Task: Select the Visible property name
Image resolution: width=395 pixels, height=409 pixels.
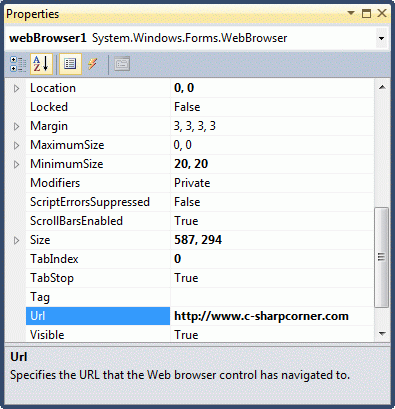Action: [x=47, y=335]
